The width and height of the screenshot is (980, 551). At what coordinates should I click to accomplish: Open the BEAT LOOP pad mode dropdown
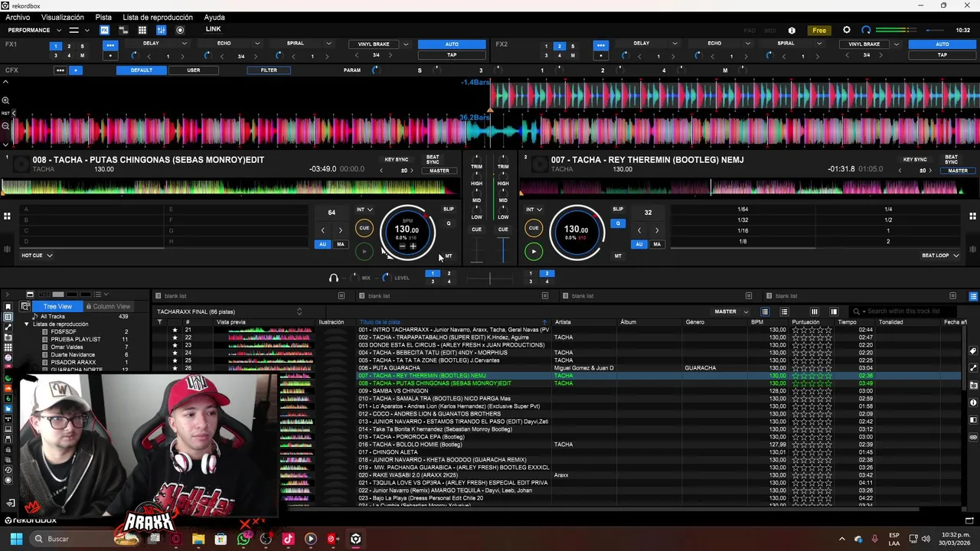point(941,256)
